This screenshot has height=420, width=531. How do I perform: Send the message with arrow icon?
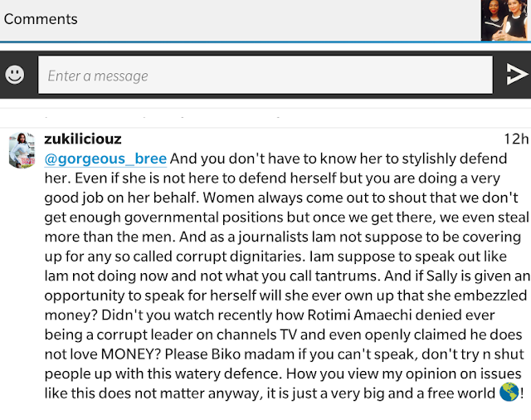(516, 74)
